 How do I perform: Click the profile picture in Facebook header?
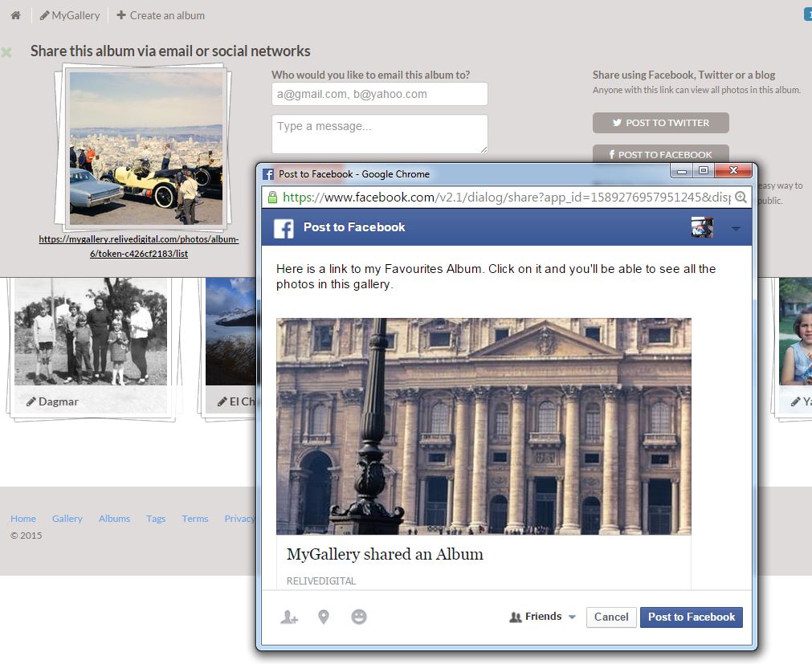[x=702, y=228]
